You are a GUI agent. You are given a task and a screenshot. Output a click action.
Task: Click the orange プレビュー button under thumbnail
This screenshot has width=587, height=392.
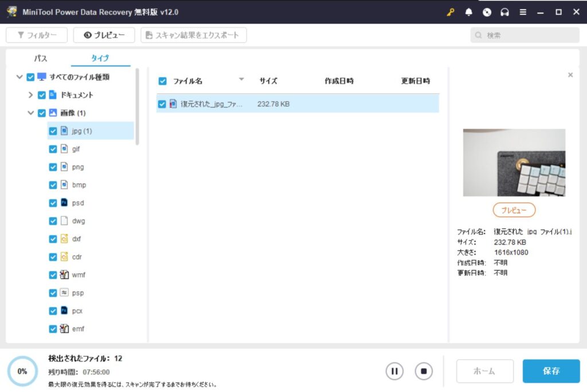[x=514, y=210]
